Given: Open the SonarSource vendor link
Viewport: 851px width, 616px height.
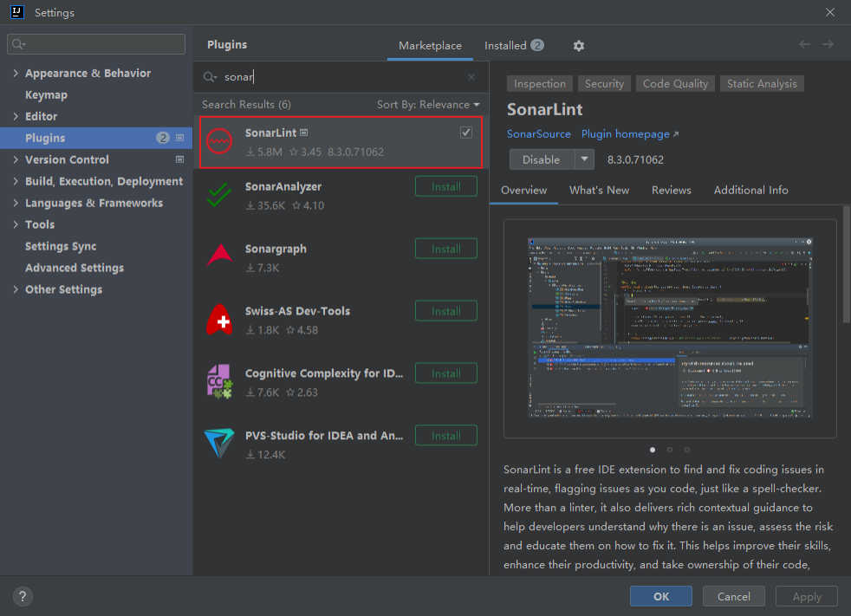Looking at the screenshot, I should 538,134.
